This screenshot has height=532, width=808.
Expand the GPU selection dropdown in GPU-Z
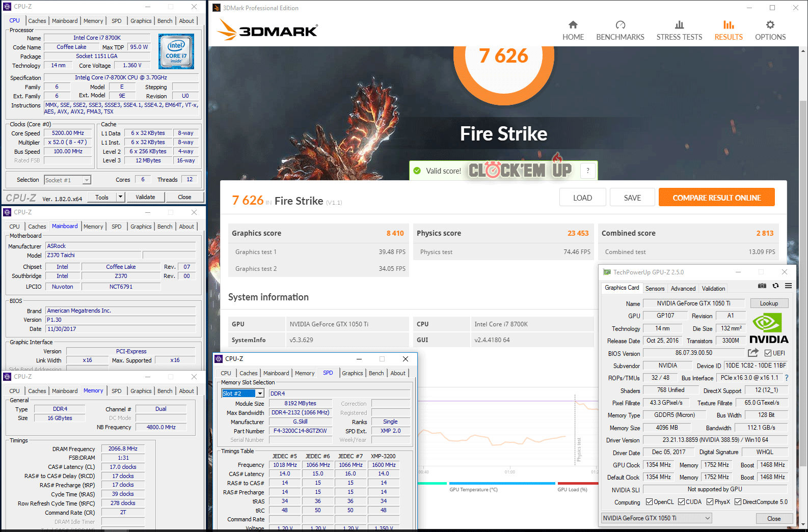(707, 518)
